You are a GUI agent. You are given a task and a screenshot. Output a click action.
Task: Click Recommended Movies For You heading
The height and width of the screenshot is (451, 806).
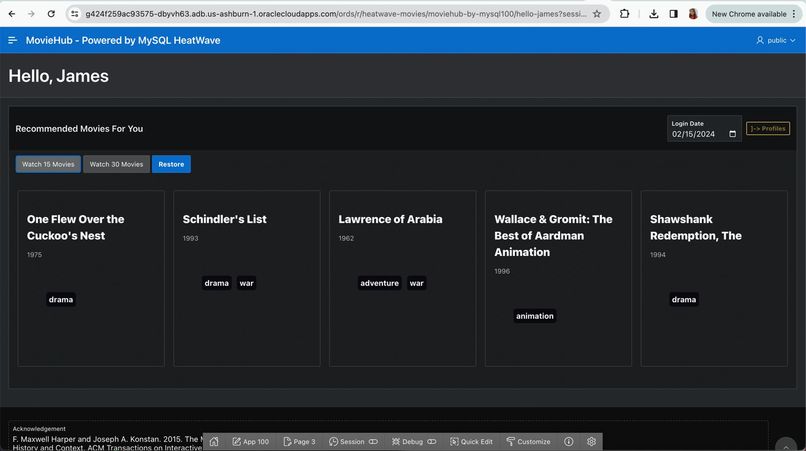pos(79,129)
